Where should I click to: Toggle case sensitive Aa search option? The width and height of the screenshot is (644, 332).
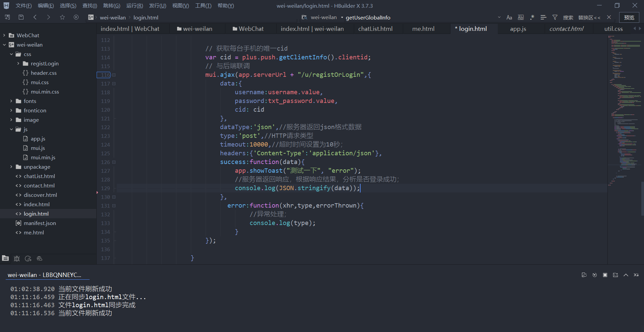coord(509,17)
